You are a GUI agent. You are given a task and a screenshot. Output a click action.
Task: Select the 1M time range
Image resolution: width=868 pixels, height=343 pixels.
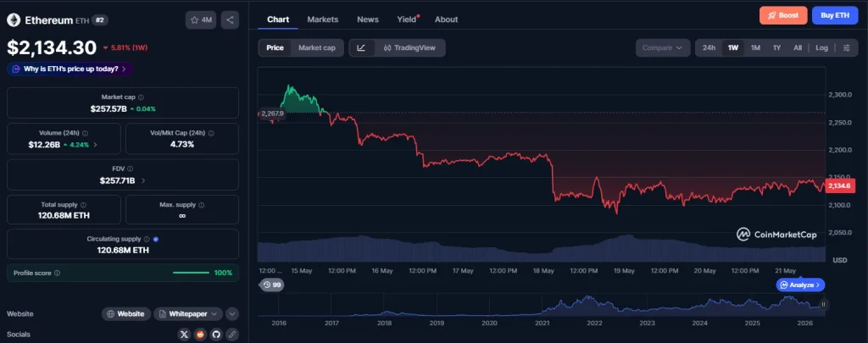755,47
